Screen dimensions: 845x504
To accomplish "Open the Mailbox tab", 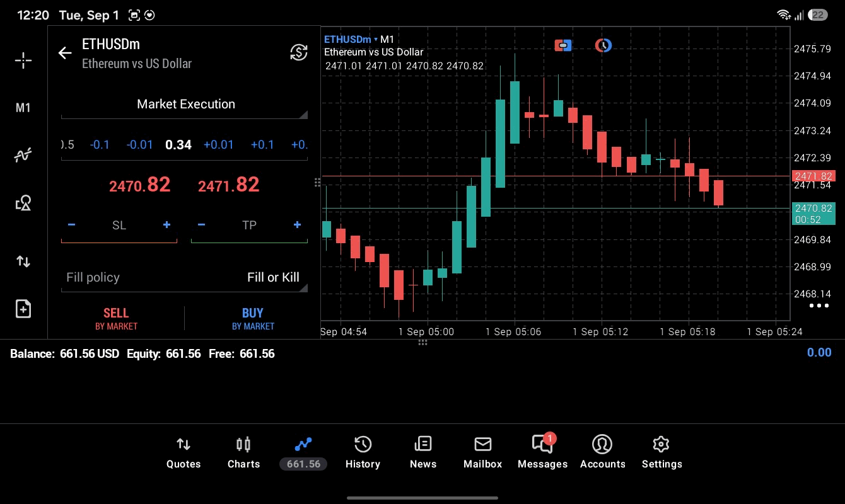I will 482,453.
